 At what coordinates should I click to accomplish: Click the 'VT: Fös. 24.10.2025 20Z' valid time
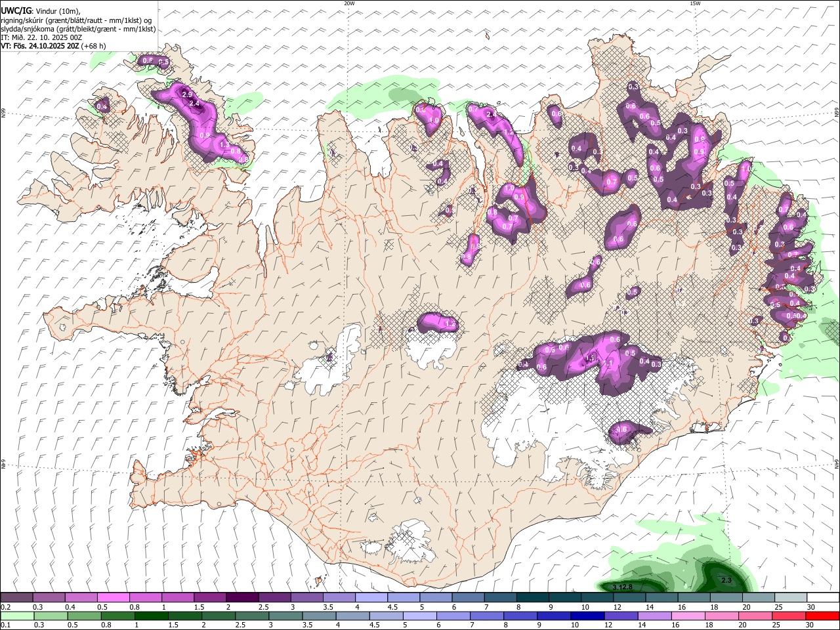click(40, 46)
